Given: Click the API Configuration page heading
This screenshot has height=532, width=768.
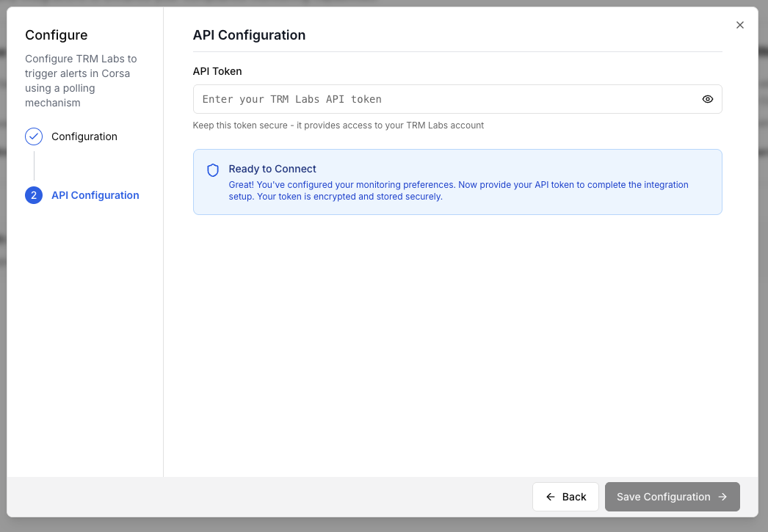Looking at the screenshot, I should [249, 34].
